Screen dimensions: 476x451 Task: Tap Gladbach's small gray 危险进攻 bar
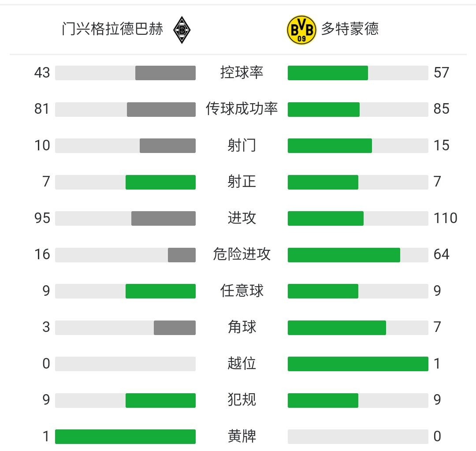(182, 255)
